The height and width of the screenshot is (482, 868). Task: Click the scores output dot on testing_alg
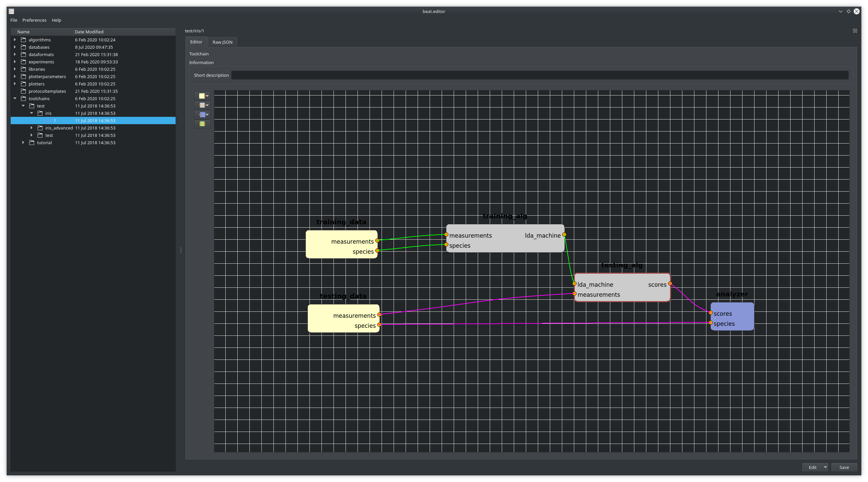[670, 284]
